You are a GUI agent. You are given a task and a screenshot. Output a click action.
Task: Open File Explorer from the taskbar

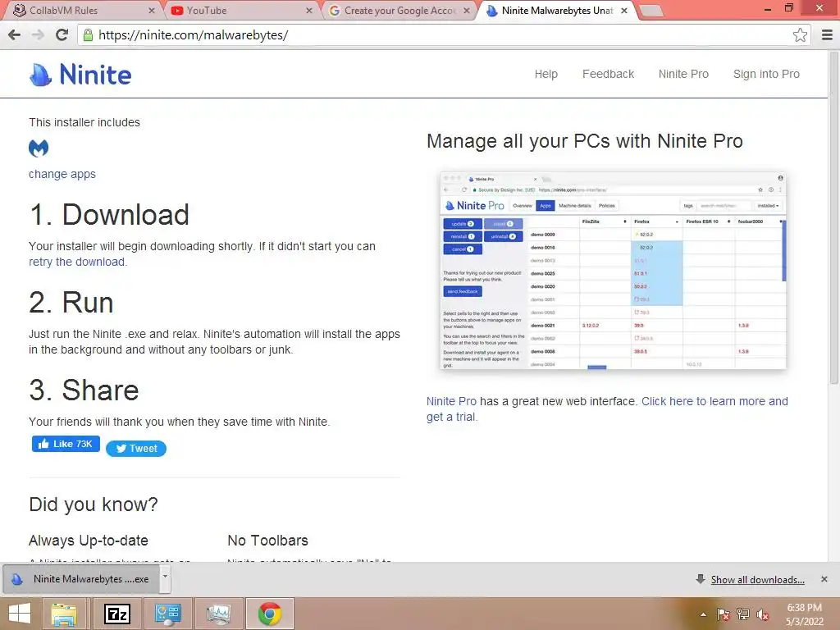tap(64, 614)
